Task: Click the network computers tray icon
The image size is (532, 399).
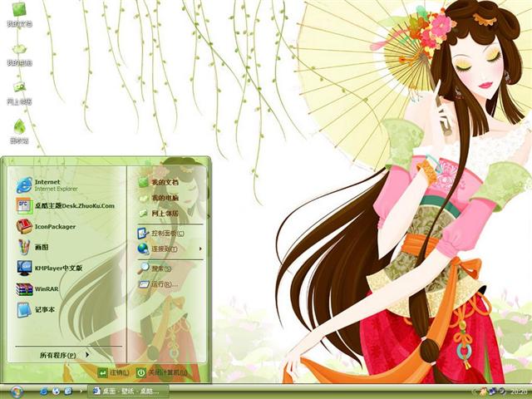Action: pos(493,392)
